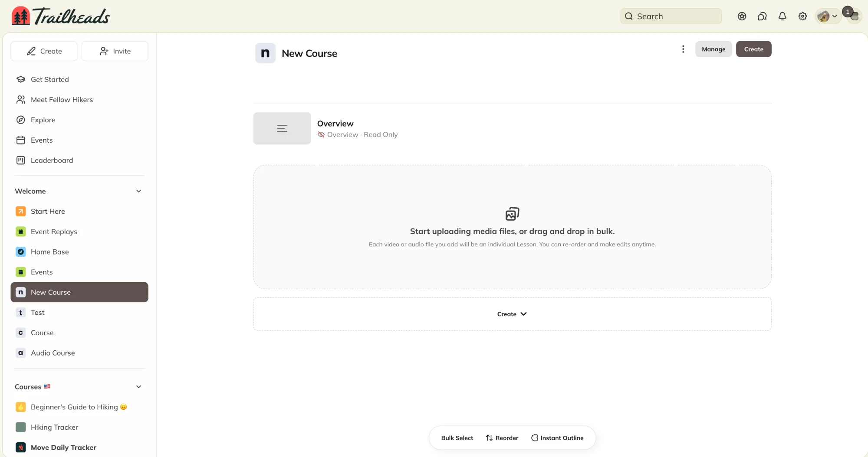Open the Leaderboard
Viewport: 868px width, 457px height.
pyautogui.click(x=79, y=160)
